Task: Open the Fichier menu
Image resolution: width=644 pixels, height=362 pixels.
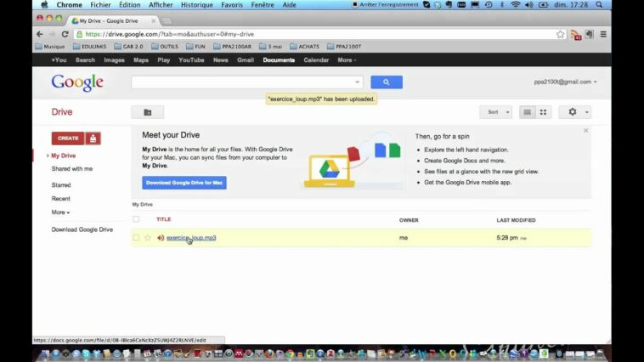Action: click(100, 5)
